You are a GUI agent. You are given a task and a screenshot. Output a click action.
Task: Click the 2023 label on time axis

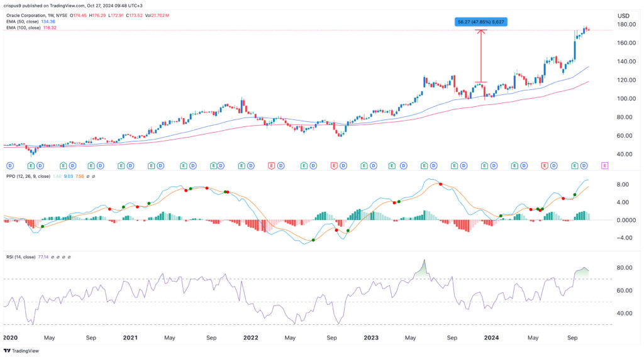[371, 338]
